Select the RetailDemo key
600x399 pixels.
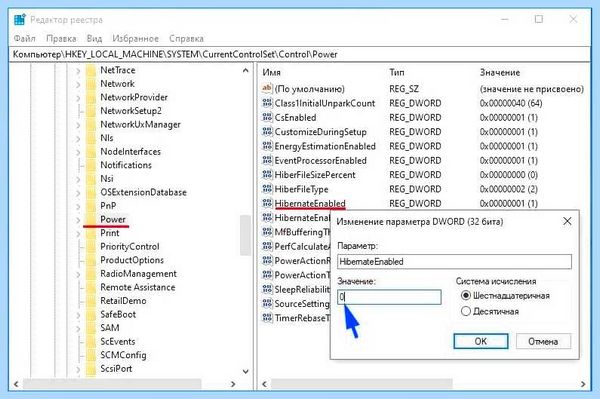point(123,301)
